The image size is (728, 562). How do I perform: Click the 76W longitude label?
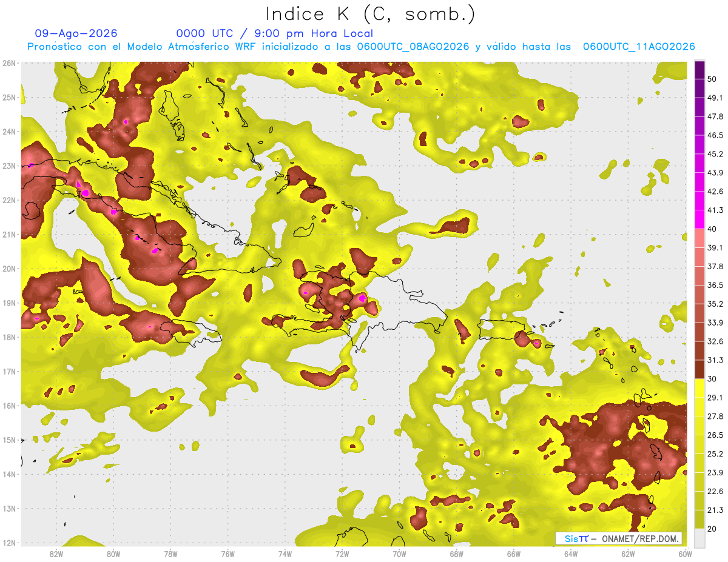(x=227, y=554)
